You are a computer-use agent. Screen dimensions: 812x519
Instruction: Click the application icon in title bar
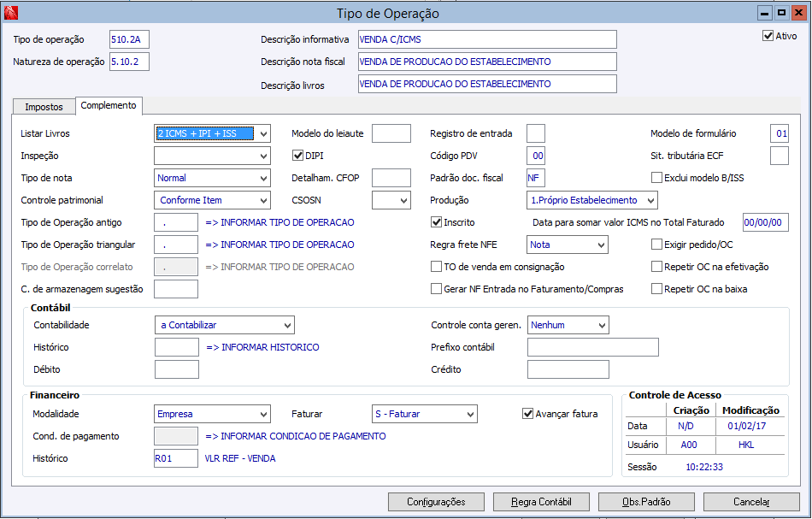coord(10,13)
